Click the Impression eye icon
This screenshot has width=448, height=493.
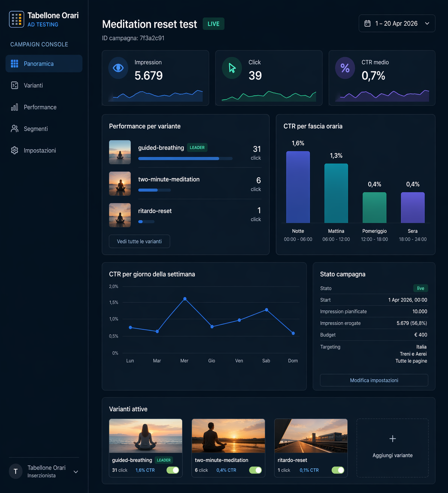(x=118, y=68)
